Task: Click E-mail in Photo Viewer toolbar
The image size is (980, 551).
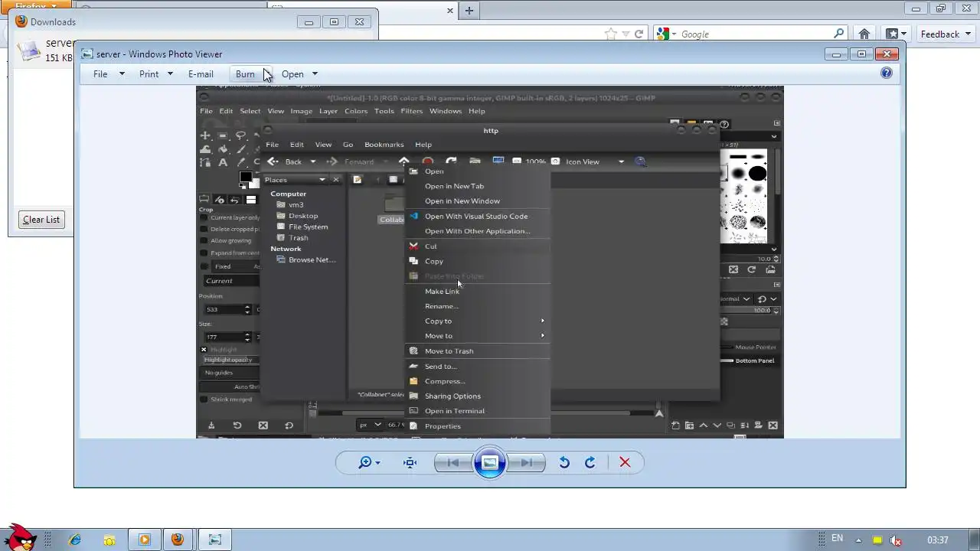Action: (201, 74)
